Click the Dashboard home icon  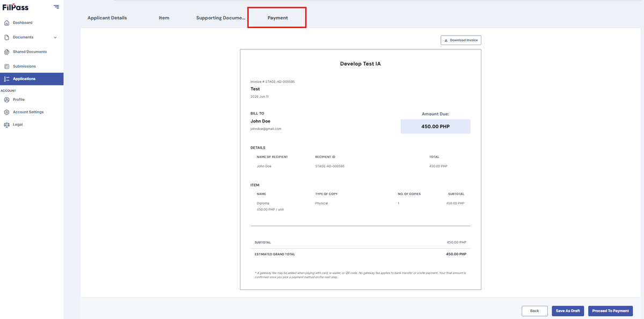point(6,23)
